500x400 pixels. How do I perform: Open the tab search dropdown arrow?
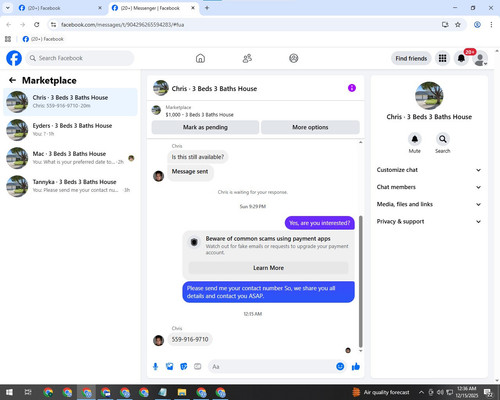8,8
